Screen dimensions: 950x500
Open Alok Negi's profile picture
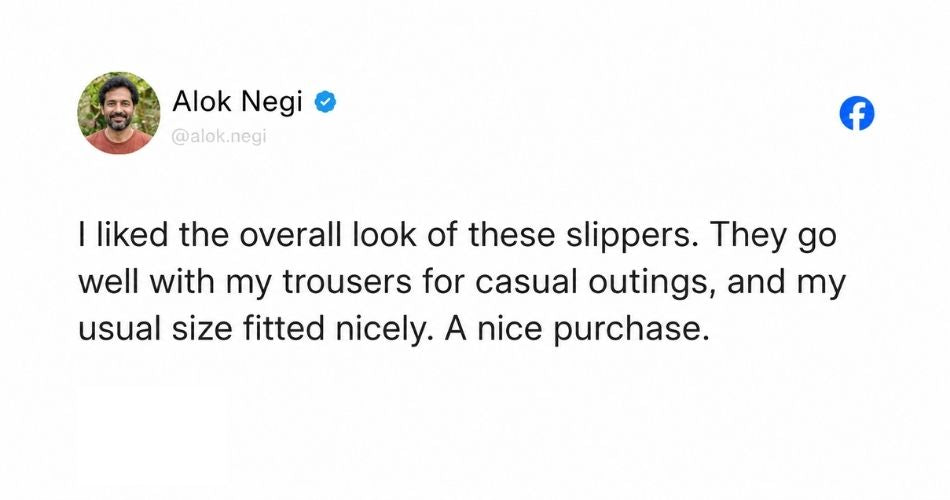(119, 113)
